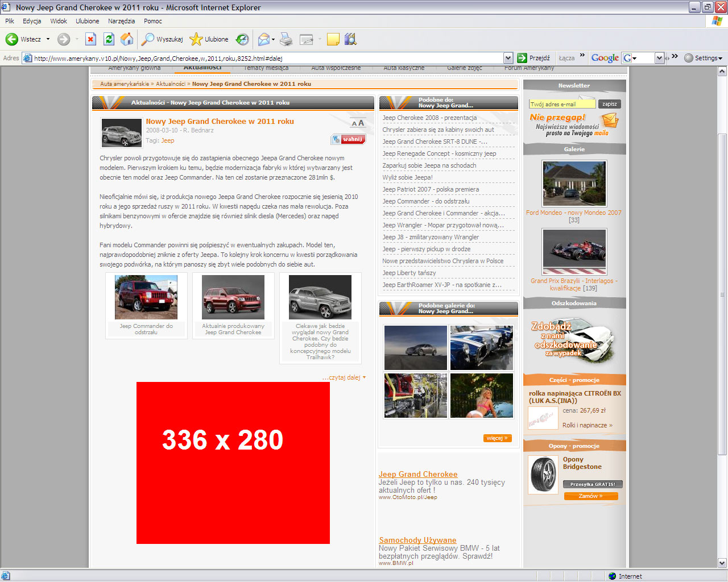Open the Grand Prix Brazylii gallery thumbnail
Viewport: 728px width, 582px height.
(574, 252)
